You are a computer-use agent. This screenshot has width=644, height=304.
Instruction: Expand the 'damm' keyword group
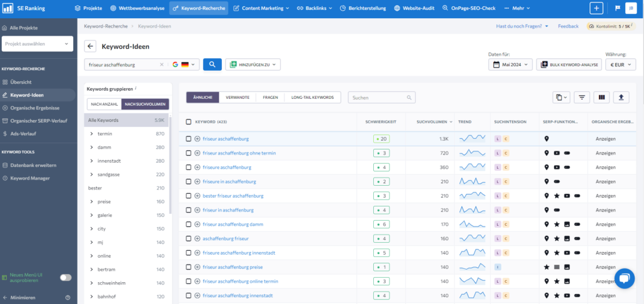click(x=91, y=148)
